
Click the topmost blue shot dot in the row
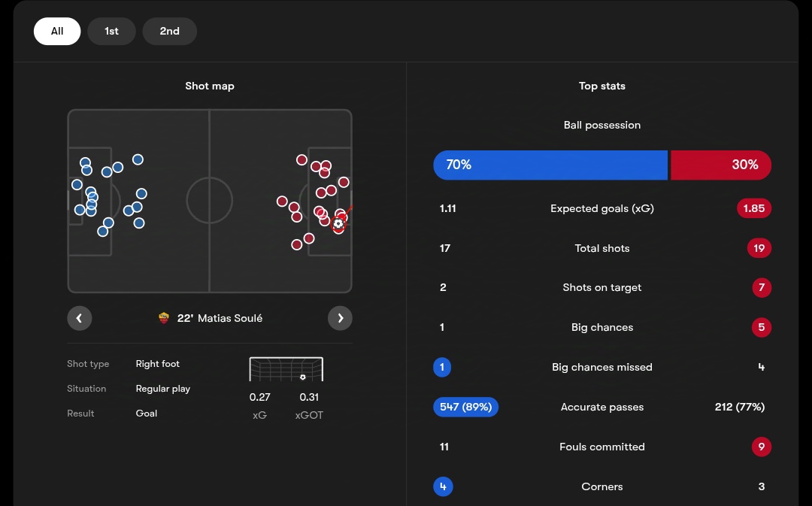pyautogui.click(x=138, y=159)
